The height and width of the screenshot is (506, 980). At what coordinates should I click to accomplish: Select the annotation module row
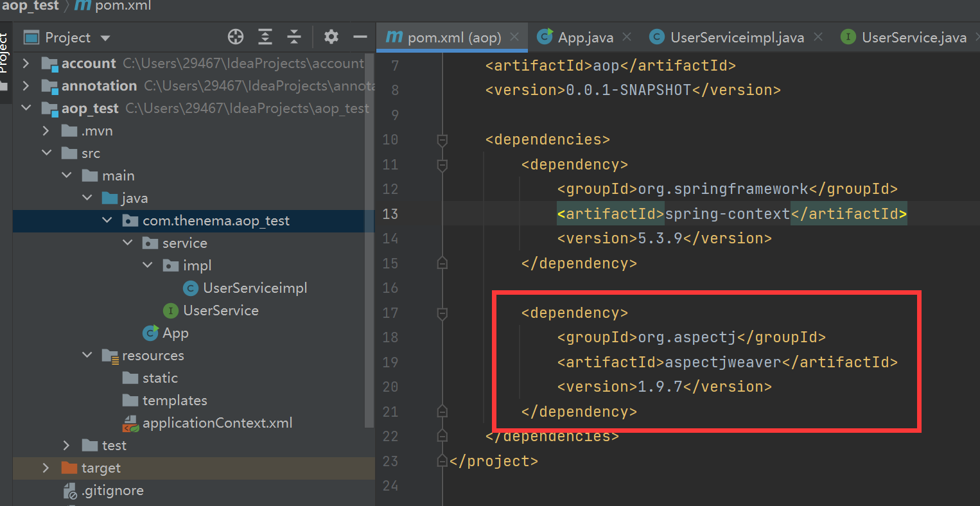pyautogui.click(x=193, y=86)
